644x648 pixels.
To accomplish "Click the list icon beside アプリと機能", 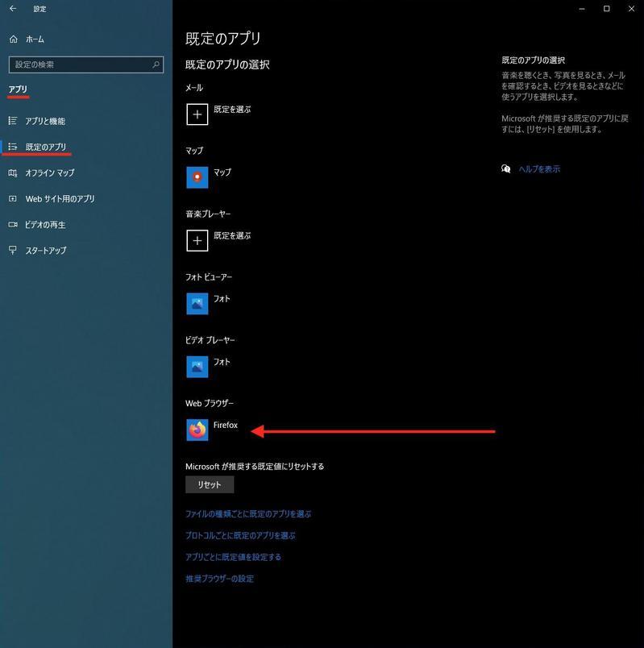I will click(13, 121).
